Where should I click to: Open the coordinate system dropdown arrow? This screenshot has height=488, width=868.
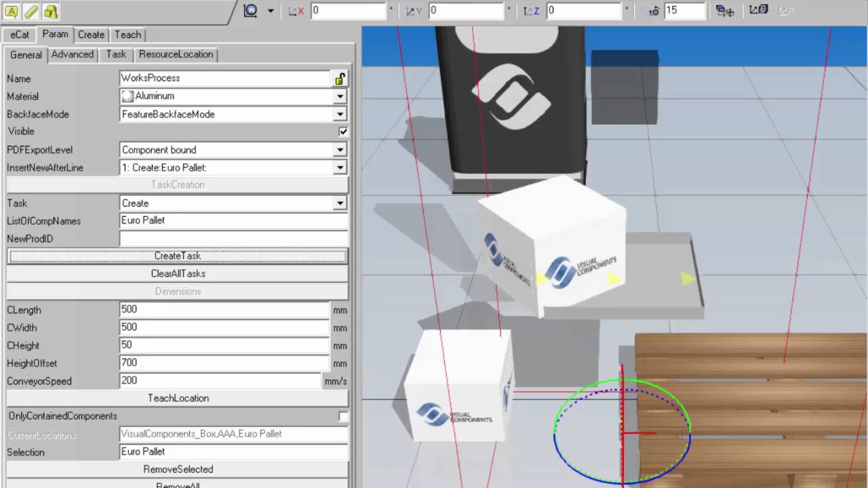[271, 11]
